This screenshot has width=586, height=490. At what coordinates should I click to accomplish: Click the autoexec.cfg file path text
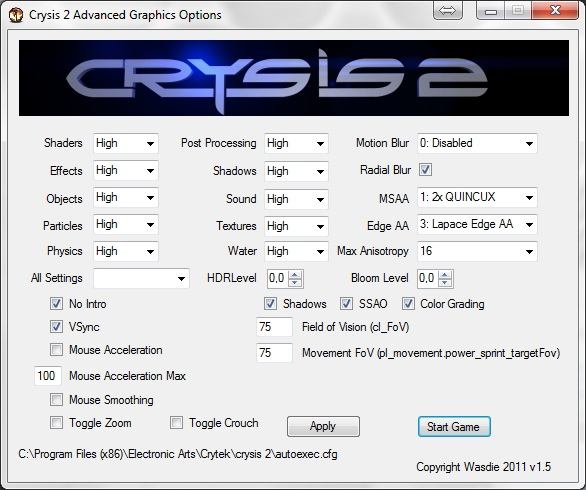178,454
